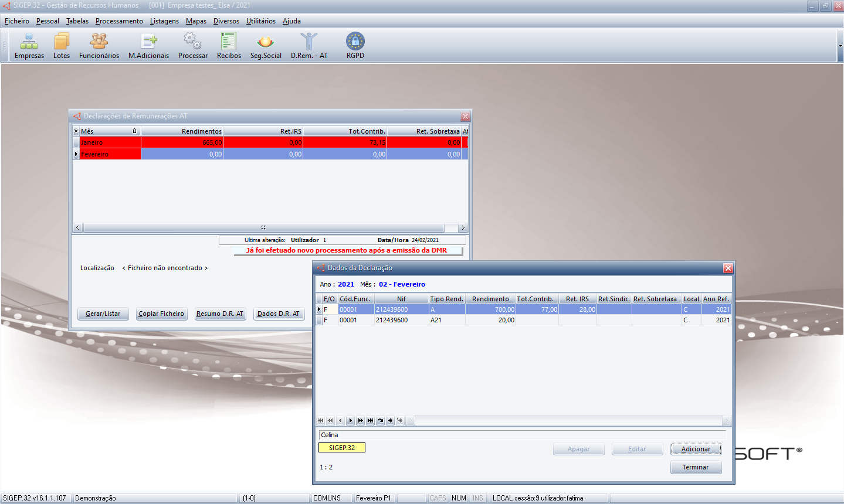Launch the Processar gears icon
This screenshot has width=844, height=504.
192,46
